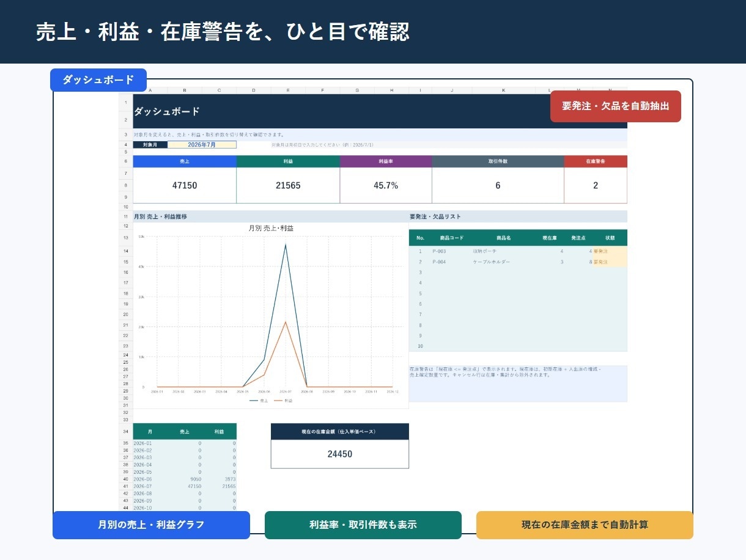This screenshot has width=746, height=560.
Task: Select column header K
Action: click(504, 90)
